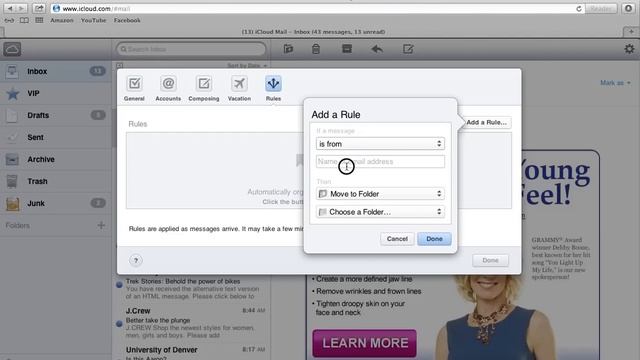This screenshot has width=640, height=360.
Task: Add a new folder with plus icon
Action: tap(101, 225)
